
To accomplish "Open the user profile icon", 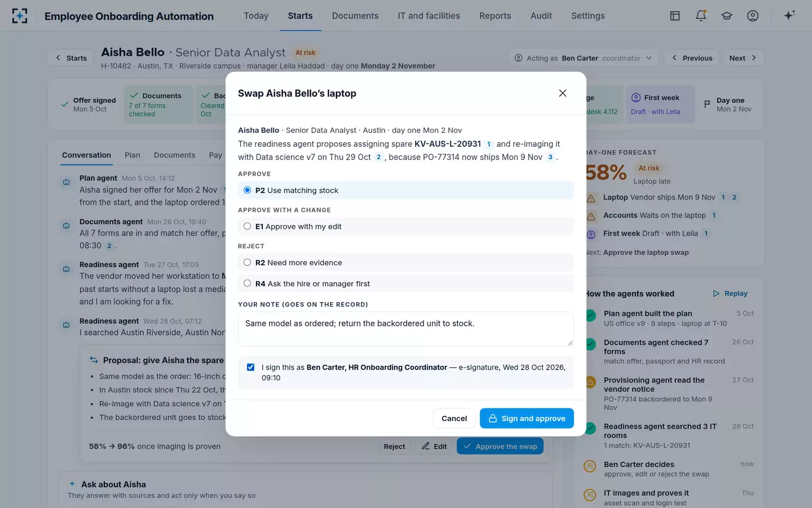I will [753, 16].
